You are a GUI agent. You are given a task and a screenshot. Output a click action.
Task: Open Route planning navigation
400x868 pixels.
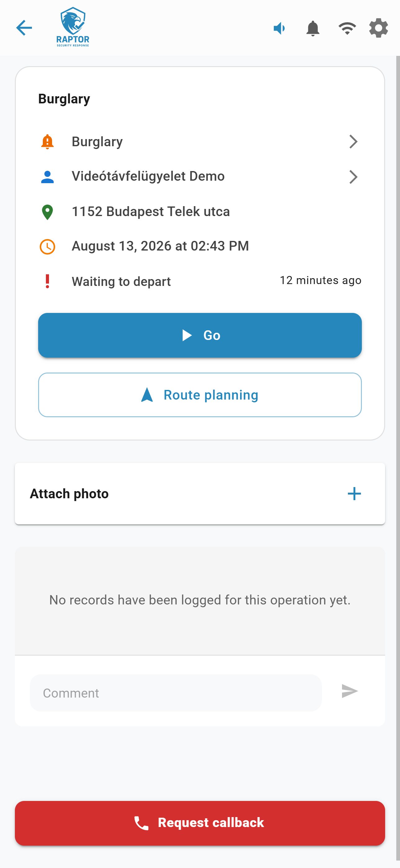point(200,395)
